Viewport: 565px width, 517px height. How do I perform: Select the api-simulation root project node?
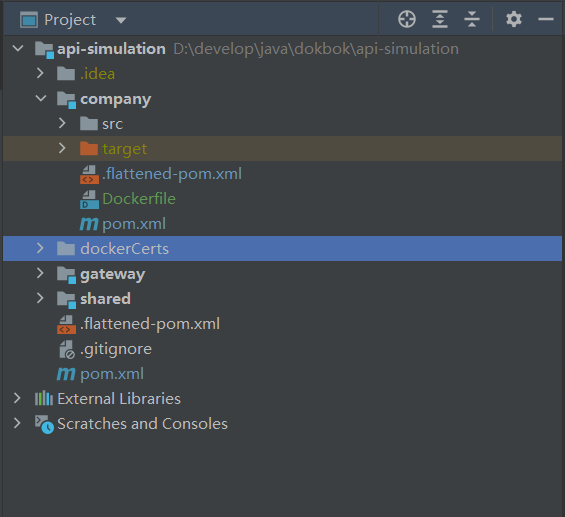pyautogui.click(x=111, y=49)
